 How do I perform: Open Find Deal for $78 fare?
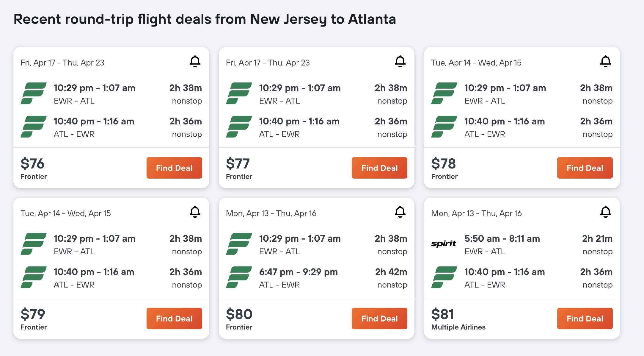tap(585, 168)
